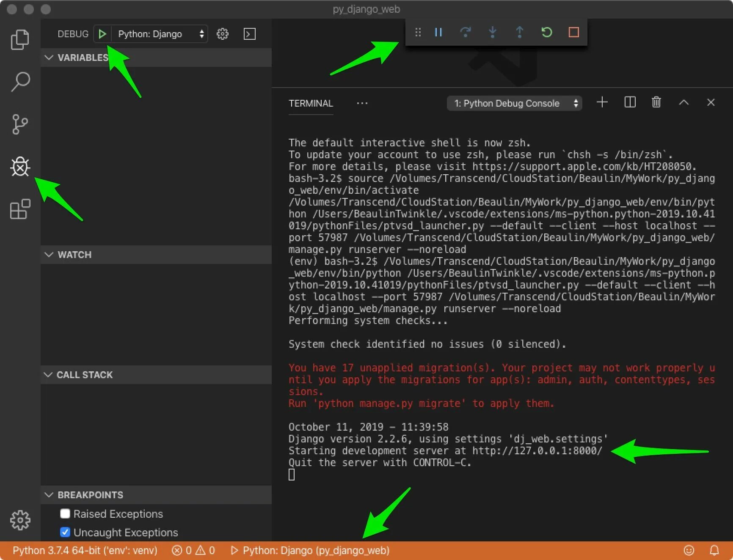Open the support.apple.com link in terminal
The height and width of the screenshot is (560, 733).
582,167
